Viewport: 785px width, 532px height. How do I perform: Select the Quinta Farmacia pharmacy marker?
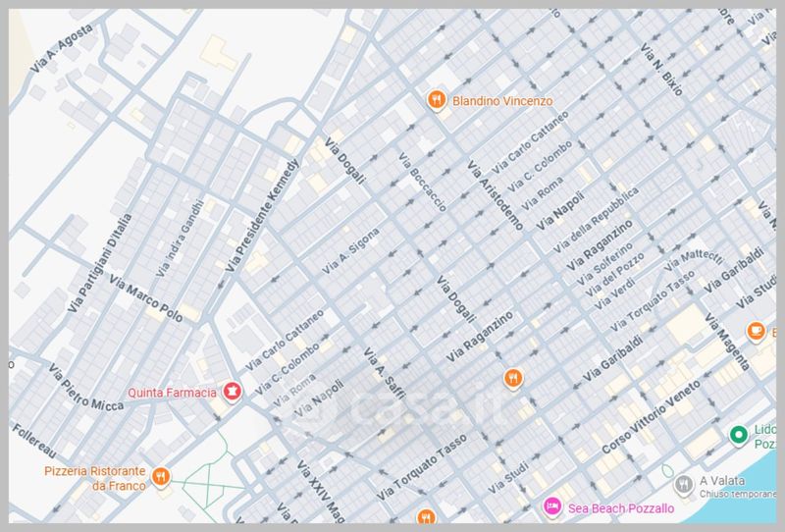pos(232,393)
